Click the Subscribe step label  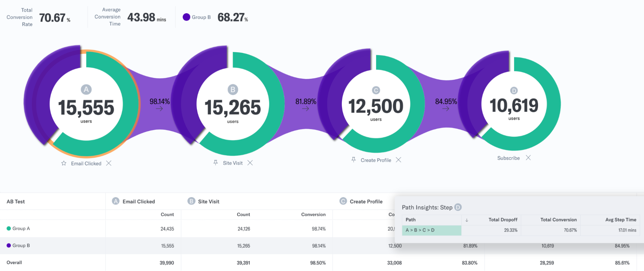(x=508, y=158)
